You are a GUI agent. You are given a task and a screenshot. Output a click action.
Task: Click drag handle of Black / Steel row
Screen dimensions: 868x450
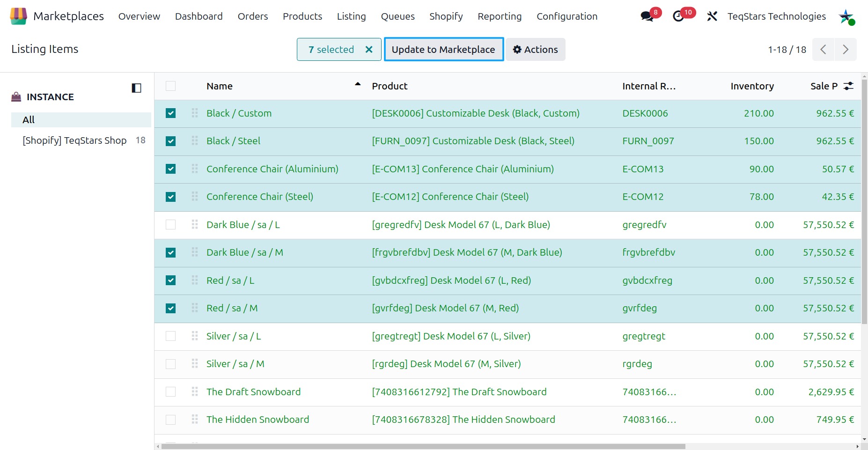(195, 140)
